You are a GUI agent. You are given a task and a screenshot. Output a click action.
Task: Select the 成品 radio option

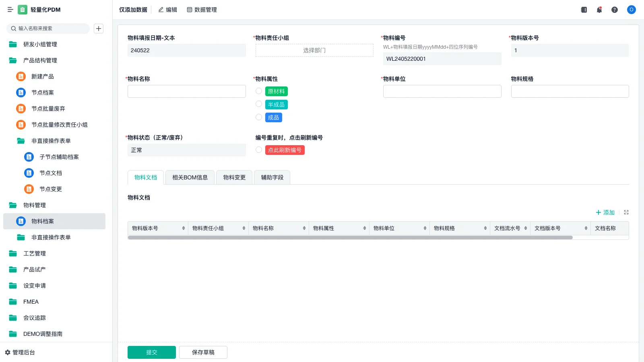259,117
